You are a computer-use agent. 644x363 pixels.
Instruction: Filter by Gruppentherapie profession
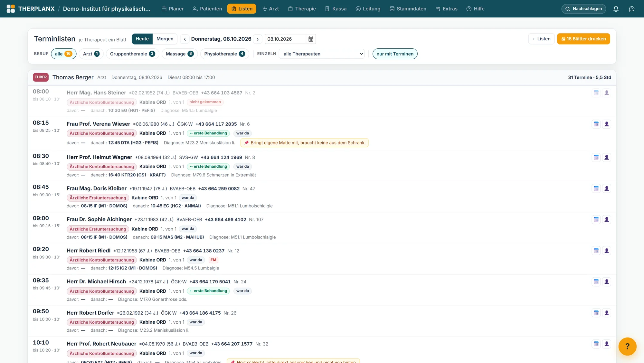tap(132, 54)
